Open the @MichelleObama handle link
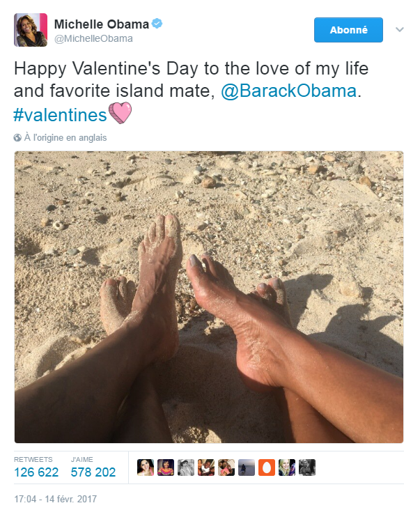 coord(93,38)
